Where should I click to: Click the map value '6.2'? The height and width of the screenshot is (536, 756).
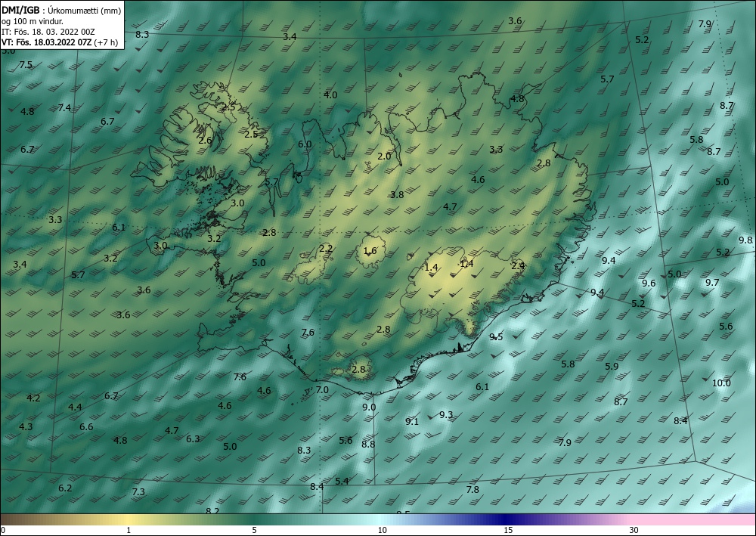click(x=65, y=488)
